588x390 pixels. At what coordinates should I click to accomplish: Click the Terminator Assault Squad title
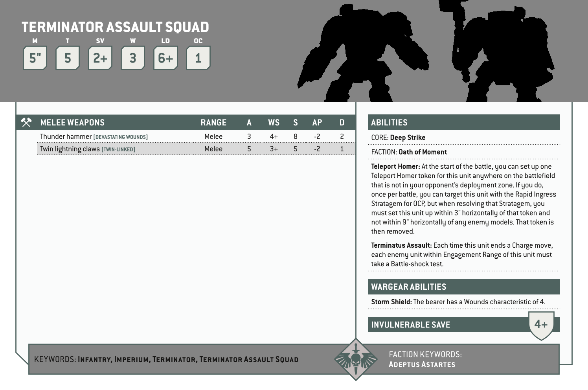115,27
